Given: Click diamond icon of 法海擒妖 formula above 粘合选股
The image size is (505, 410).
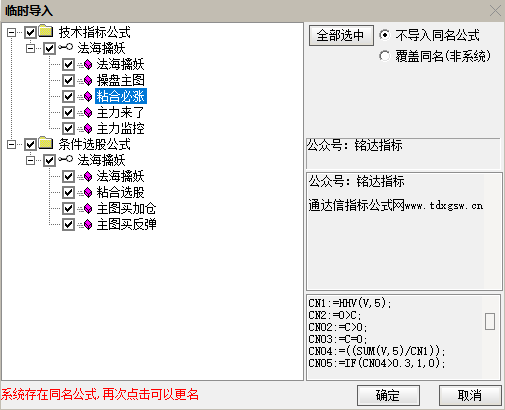Looking at the screenshot, I should tap(88, 176).
